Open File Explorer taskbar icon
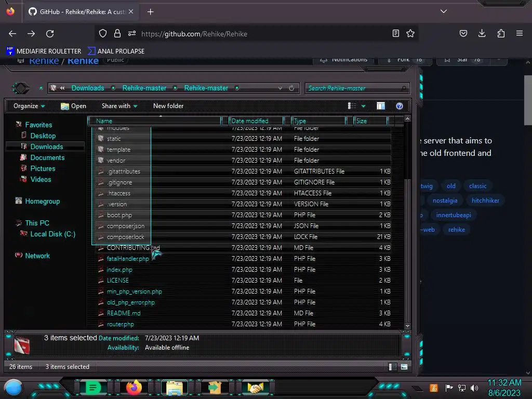 coord(175,388)
